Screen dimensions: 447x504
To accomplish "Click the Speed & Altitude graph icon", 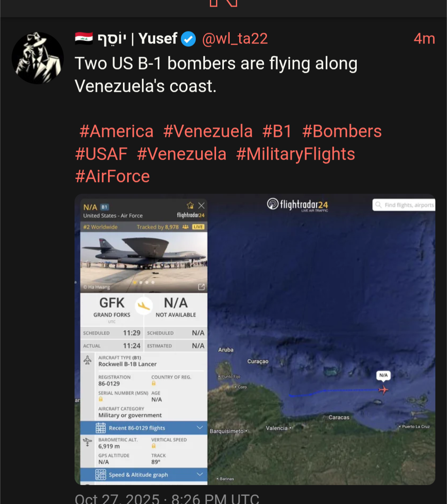I will 101,475.
